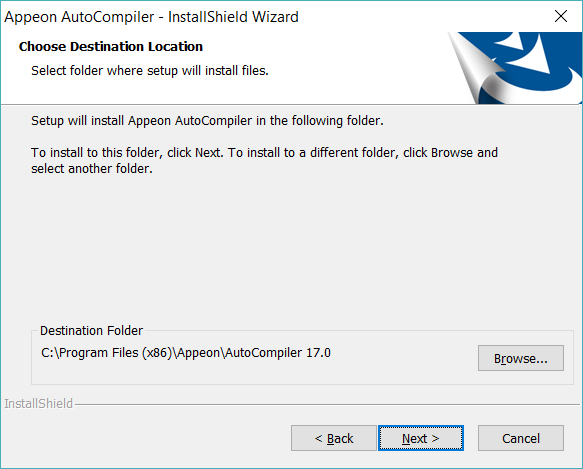Close the InstallShield Wizard window

pyautogui.click(x=560, y=16)
